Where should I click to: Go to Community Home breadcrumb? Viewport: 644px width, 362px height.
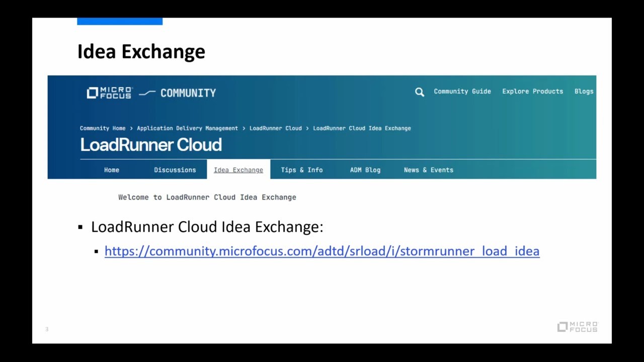pos(103,128)
